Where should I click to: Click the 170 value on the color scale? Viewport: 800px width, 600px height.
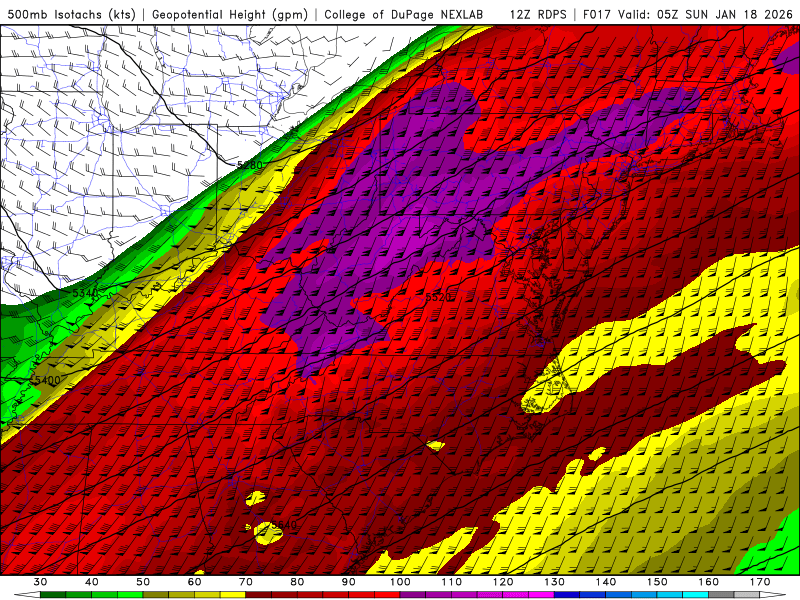[x=760, y=582]
